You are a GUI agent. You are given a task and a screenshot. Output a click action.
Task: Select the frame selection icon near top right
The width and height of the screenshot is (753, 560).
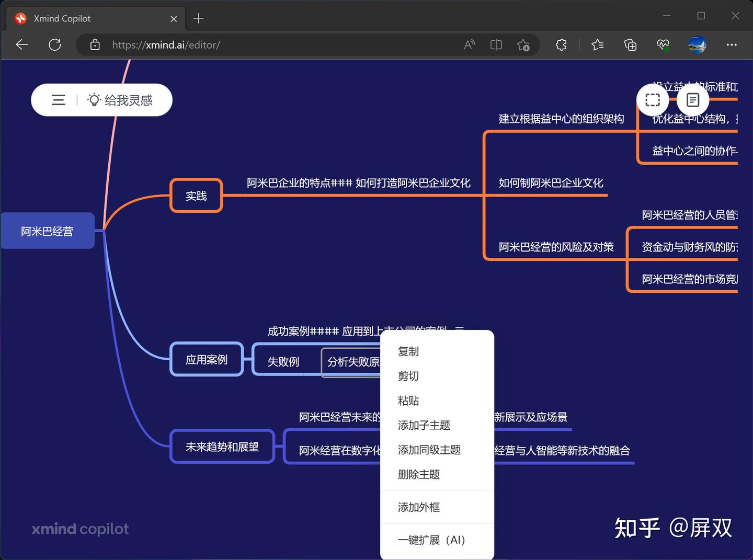[652, 99]
